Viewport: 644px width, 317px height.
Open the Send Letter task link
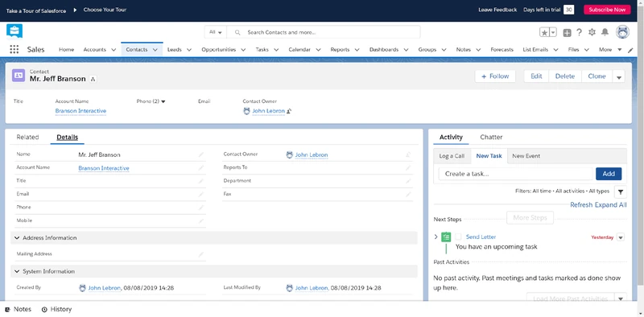(481, 237)
